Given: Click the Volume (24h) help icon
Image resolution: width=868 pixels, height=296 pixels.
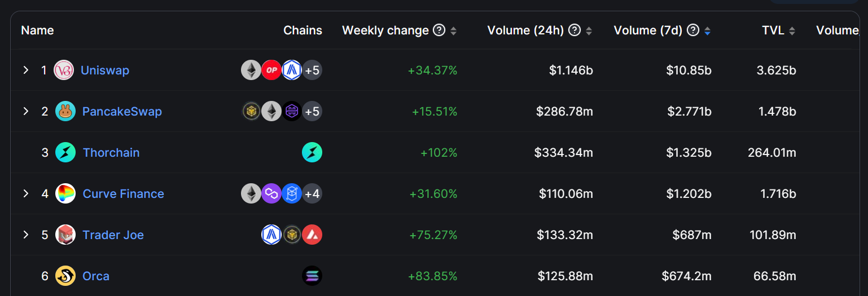Looking at the screenshot, I should [575, 30].
